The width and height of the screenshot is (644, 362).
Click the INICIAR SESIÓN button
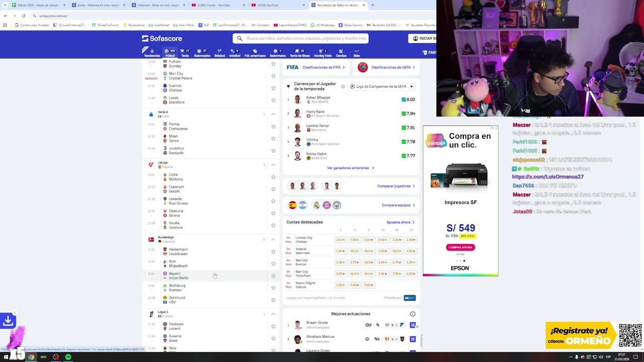423,38
